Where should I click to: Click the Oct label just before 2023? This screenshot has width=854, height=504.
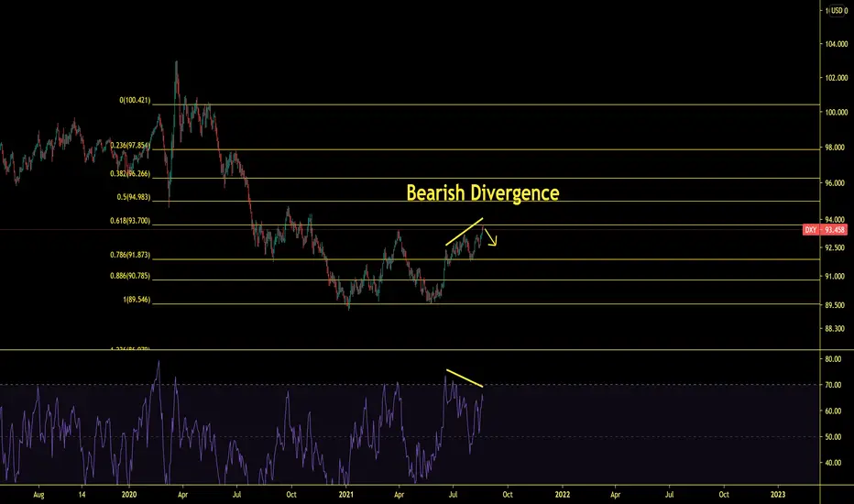(724, 495)
